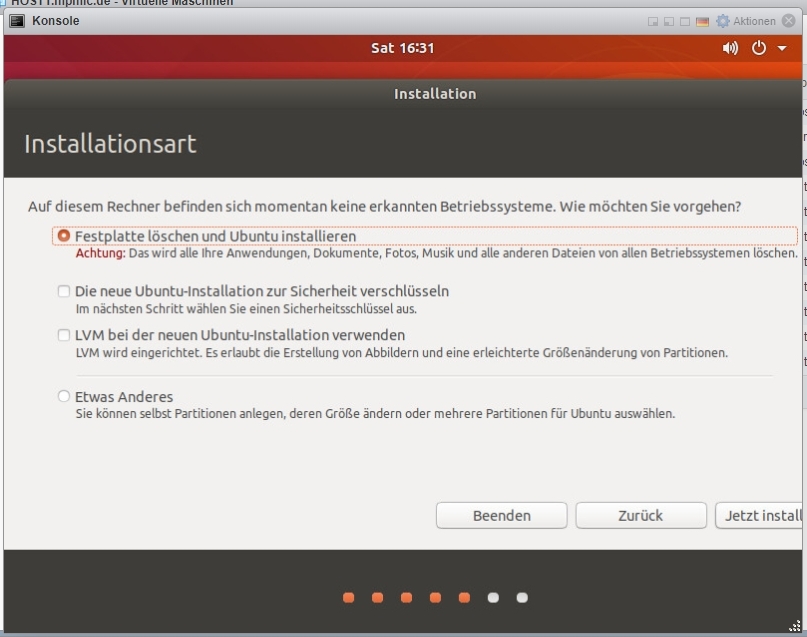Click 'Auf diesem Rechner befinden sich' question text
The width and height of the screenshot is (807, 637).
tap(384, 206)
